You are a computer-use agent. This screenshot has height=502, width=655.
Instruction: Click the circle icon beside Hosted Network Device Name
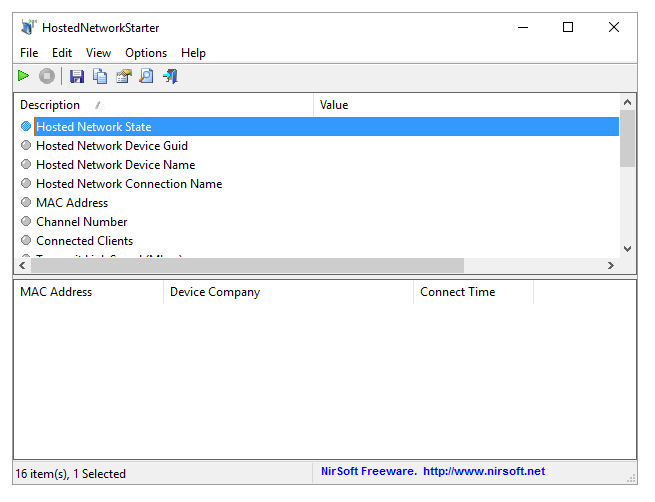pos(26,164)
